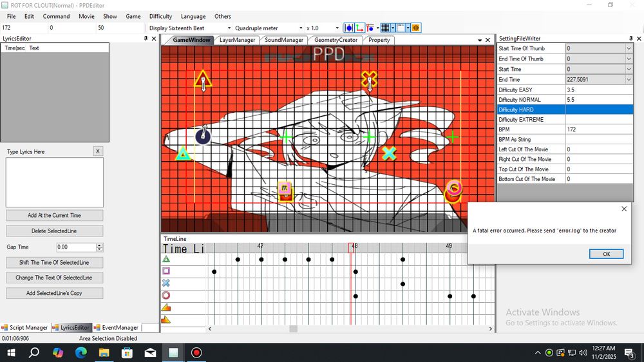Click the Type Lyrics Here text box

55,182
